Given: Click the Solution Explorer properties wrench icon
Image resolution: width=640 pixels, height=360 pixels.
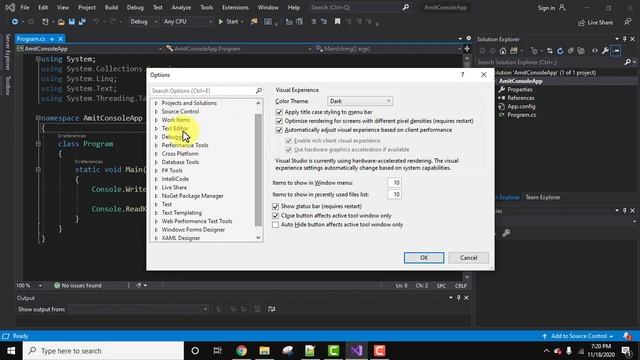Looking at the screenshot, I should (x=605, y=51).
